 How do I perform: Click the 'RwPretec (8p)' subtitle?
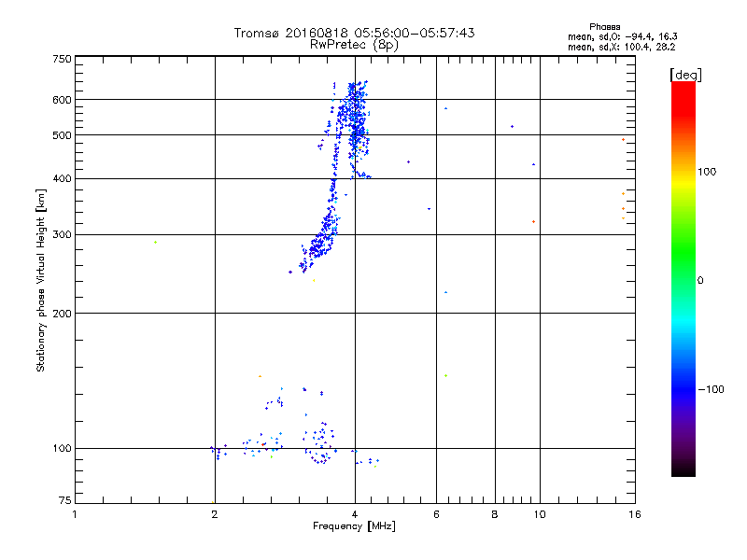(x=354, y=45)
